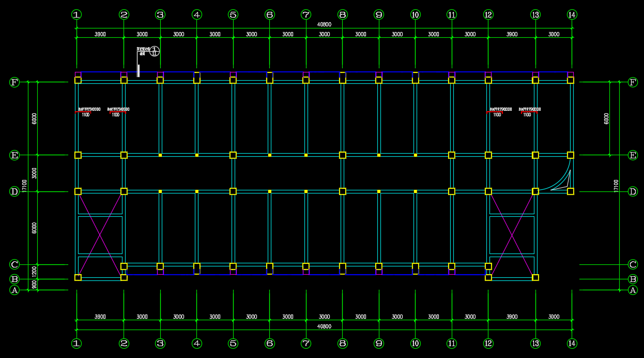Screen dimensions: 644x358
Task: Click the left overall dimension text 17100
Action: point(24,186)
